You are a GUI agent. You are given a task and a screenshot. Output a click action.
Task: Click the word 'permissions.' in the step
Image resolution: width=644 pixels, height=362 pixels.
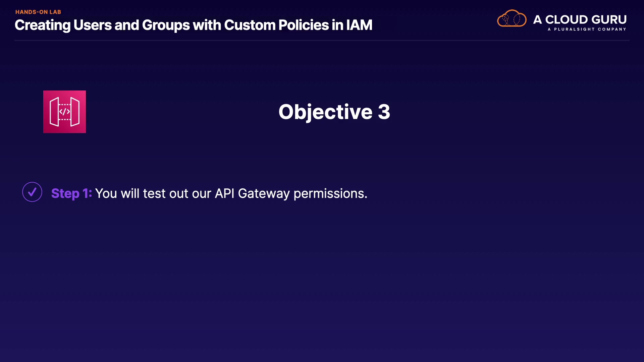pos(330,193)
